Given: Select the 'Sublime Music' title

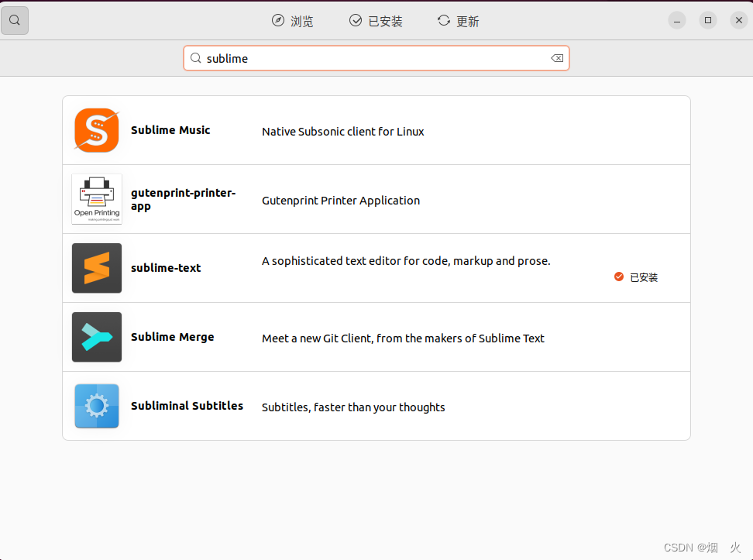Looking at the screenshot, I should (x=170, y=130).
